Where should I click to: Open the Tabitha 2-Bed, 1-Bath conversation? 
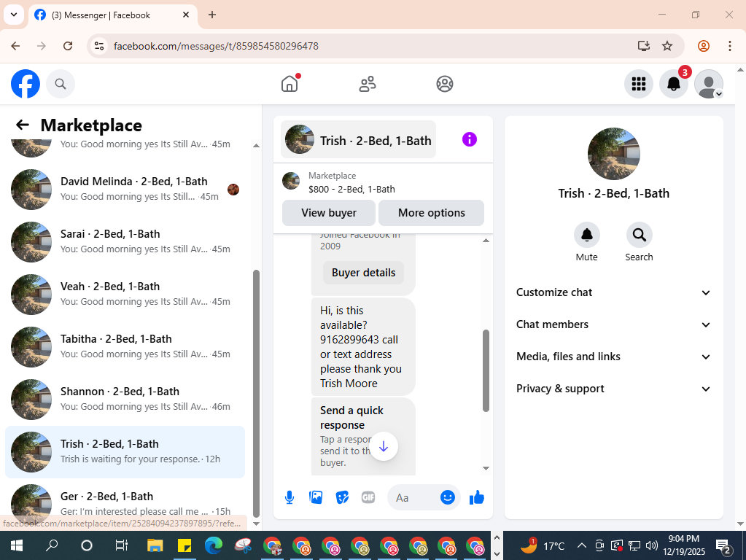pyautogui.click(x=125, y=347)
